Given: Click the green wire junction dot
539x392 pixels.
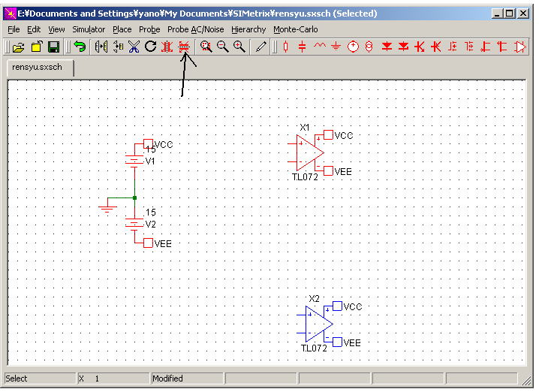Looking at the screenshot, I should (135, 198).
